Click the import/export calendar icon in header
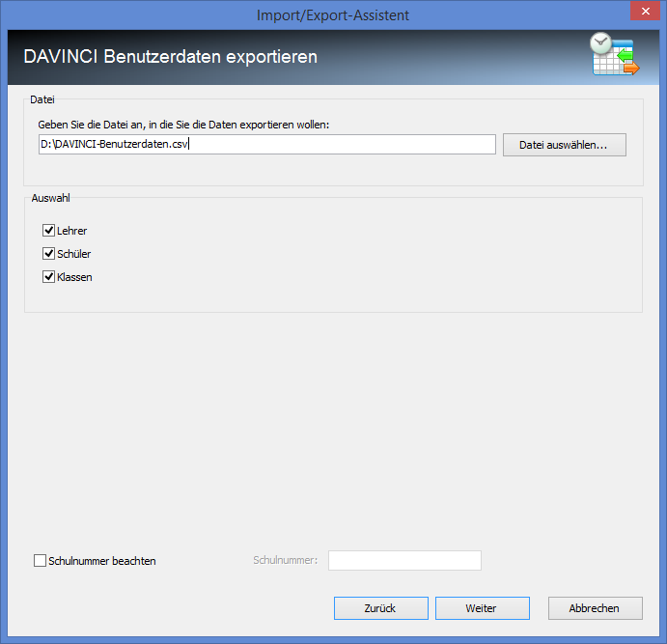 (615, 54)
